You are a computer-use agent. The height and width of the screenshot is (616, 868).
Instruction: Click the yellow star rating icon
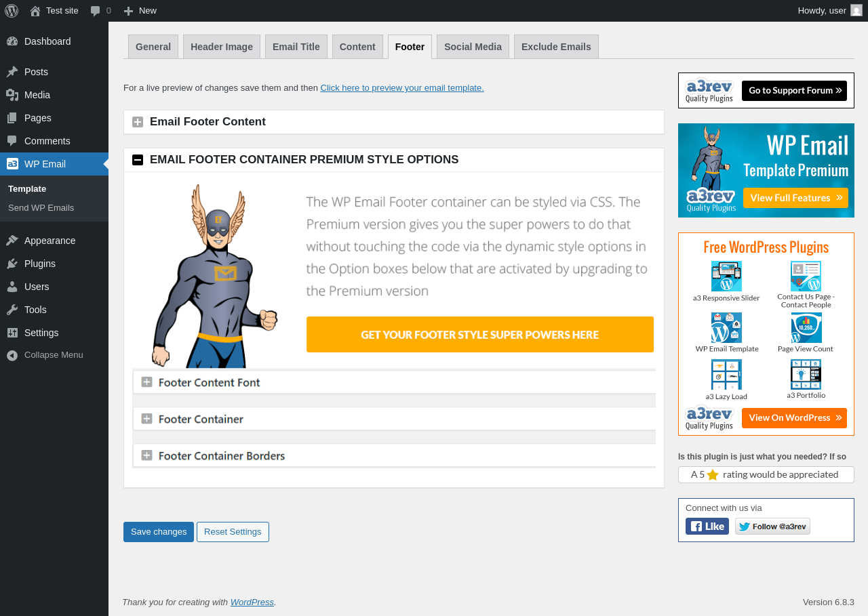pos(713,474)
